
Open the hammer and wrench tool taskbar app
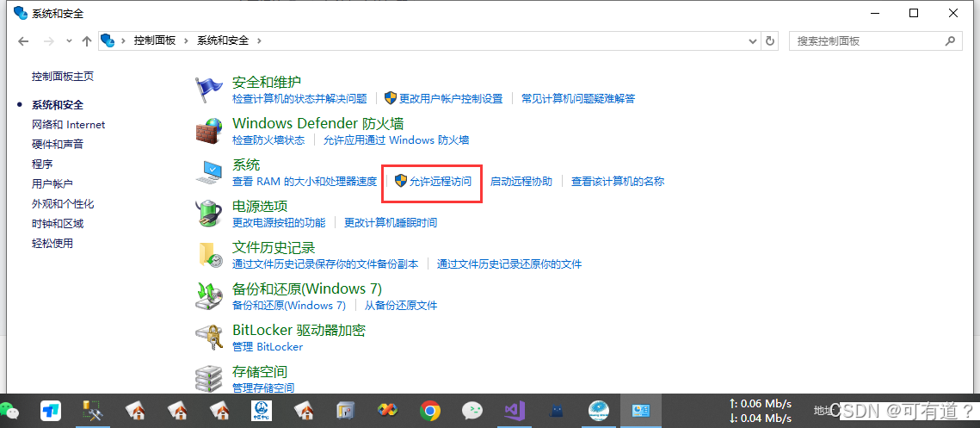coord(93,411)
